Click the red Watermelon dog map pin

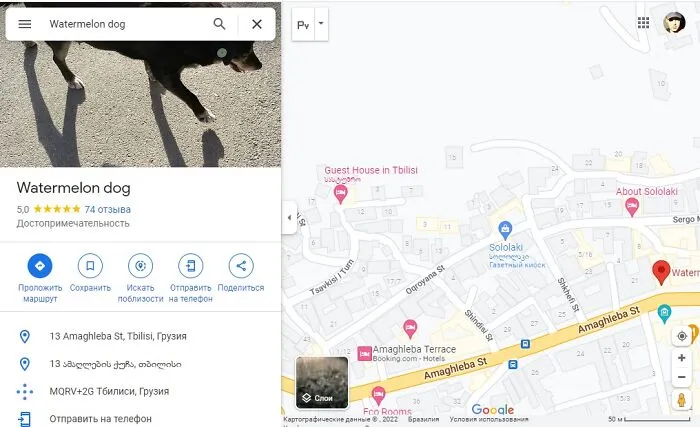(661, 272)
